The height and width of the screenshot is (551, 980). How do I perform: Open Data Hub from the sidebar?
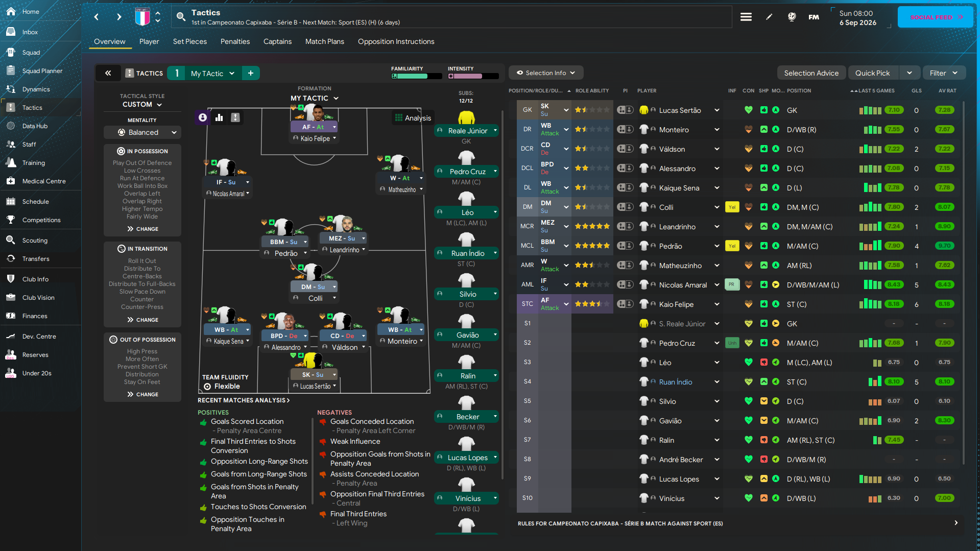tap(35, 126)
